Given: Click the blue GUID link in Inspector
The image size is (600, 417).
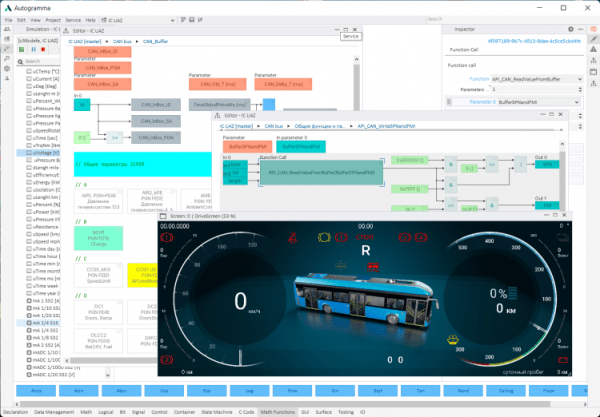Looking at the screenshot, I should [534, 41].
